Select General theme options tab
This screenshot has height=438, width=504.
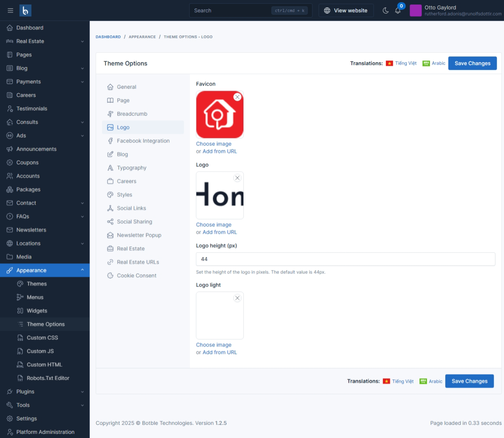coord(143,87)
